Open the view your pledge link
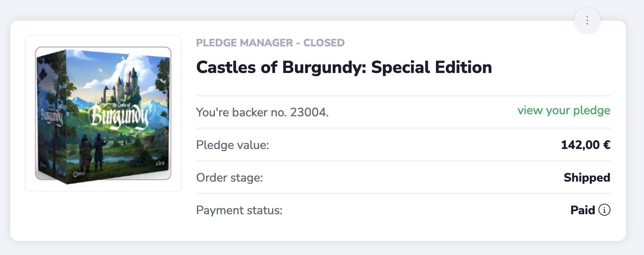644x255 pixels. [564, 110]
